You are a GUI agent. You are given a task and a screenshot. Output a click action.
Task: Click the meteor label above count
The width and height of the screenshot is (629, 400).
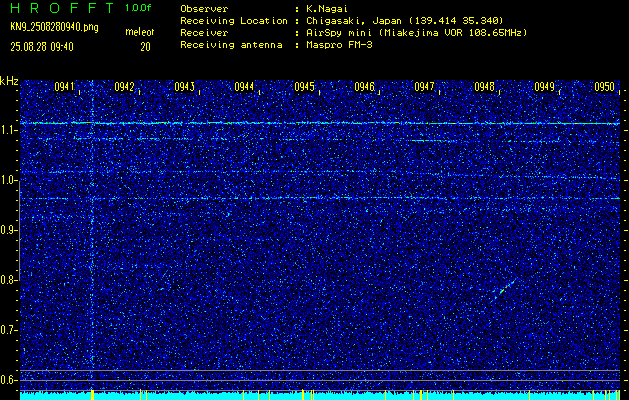pos(140,32)
